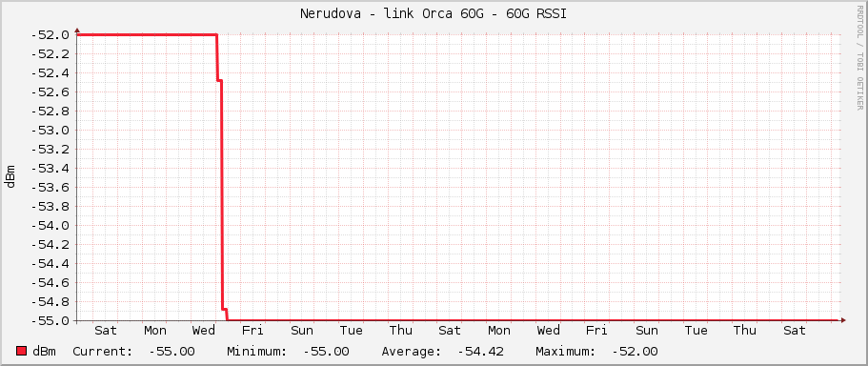This screenshot has height=366, width=868.
Task: Select the 'Maximum: -52.00' legend value
Action: tap(596, 352)
